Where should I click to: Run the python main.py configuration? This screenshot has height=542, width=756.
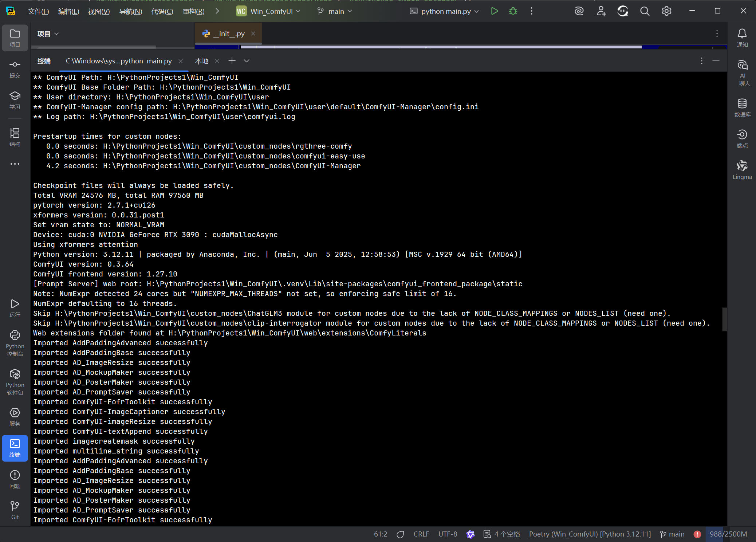[x=494, y=11]
